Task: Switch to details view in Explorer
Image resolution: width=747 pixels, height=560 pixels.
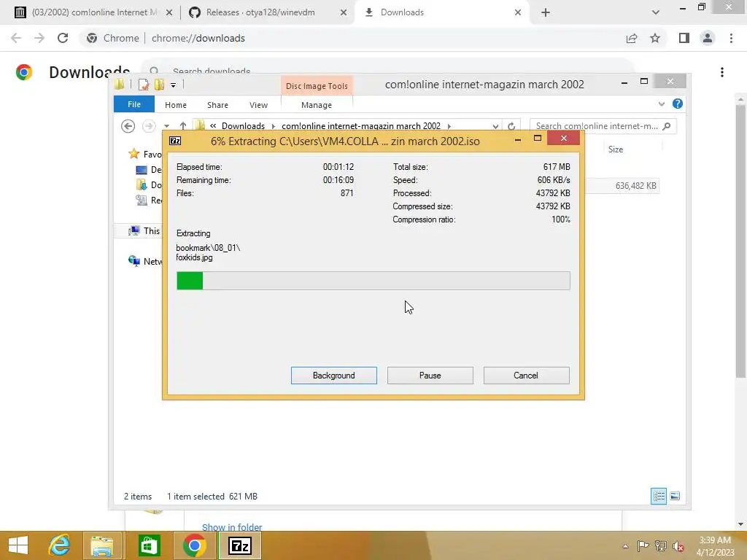Action: click(659, 496)
